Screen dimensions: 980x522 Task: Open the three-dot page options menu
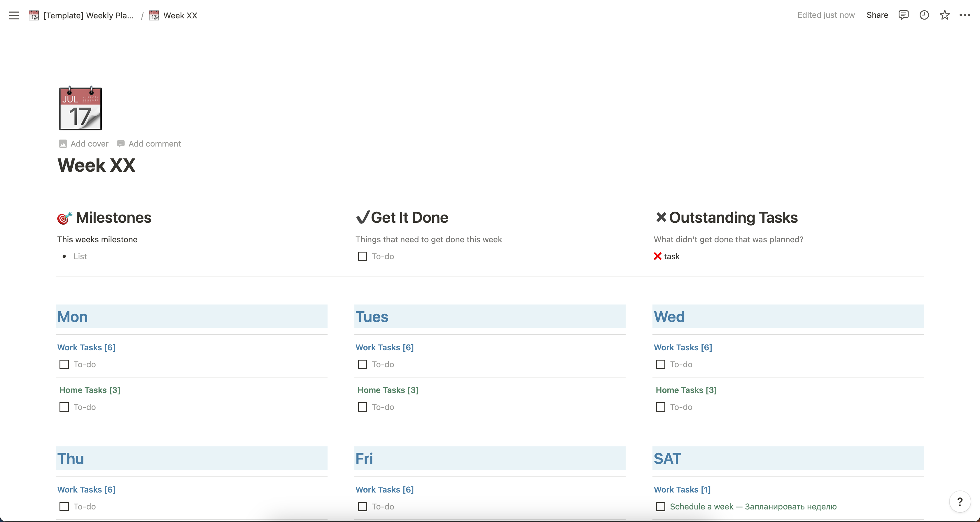pyautogui.click(x=965, y=15)
